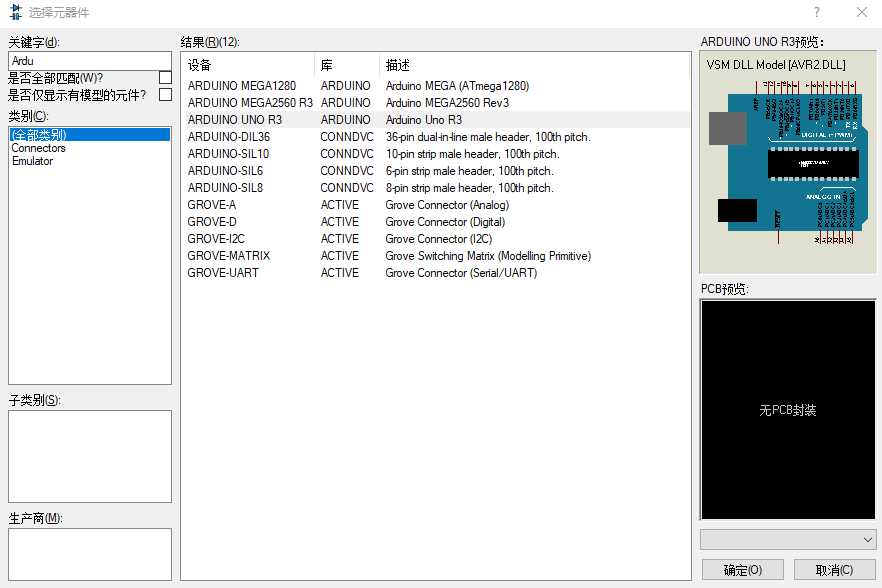
Task: Click the help question mark button
Action: [816, 12]
